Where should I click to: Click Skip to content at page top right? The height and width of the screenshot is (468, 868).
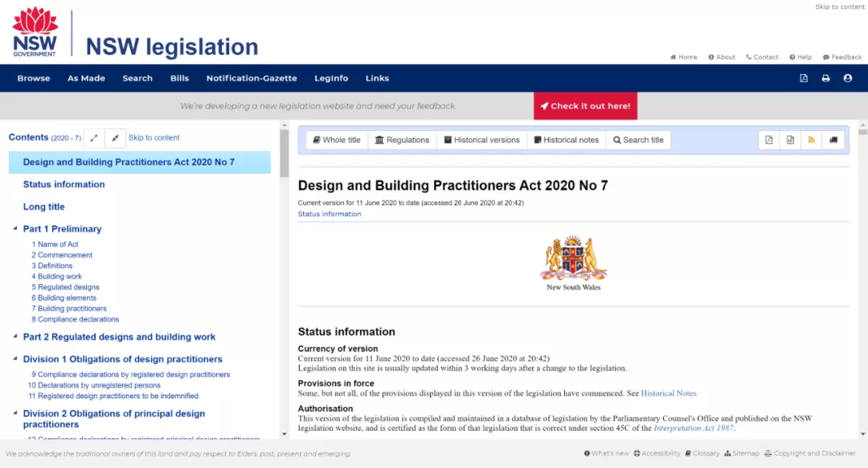pos(840,6)
